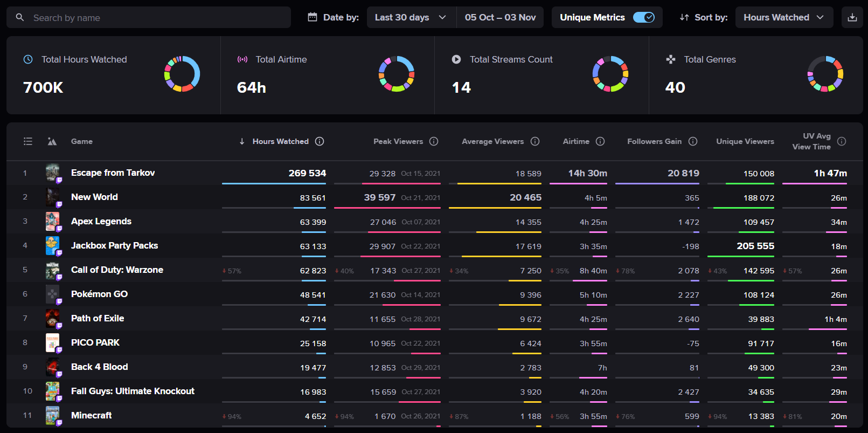Sort table by Followers Gain column
The width and height of the screenshot is (868, 433).
coord(654,141)
